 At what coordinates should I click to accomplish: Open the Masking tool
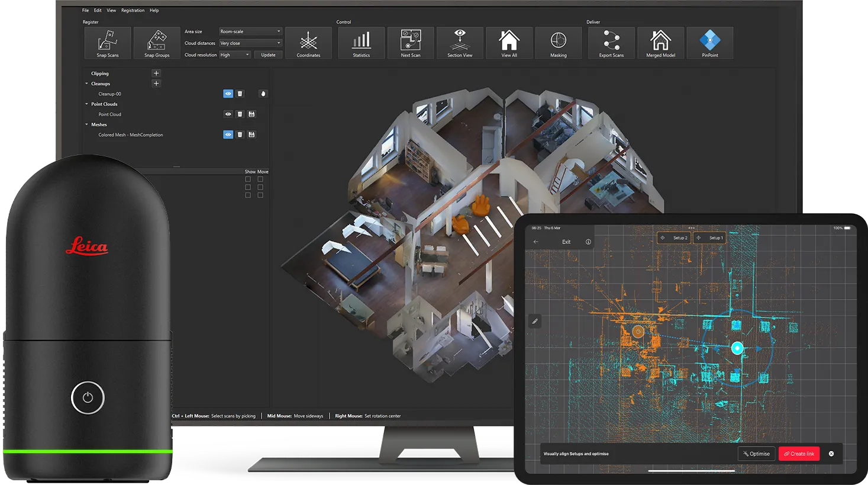(558, 43)
